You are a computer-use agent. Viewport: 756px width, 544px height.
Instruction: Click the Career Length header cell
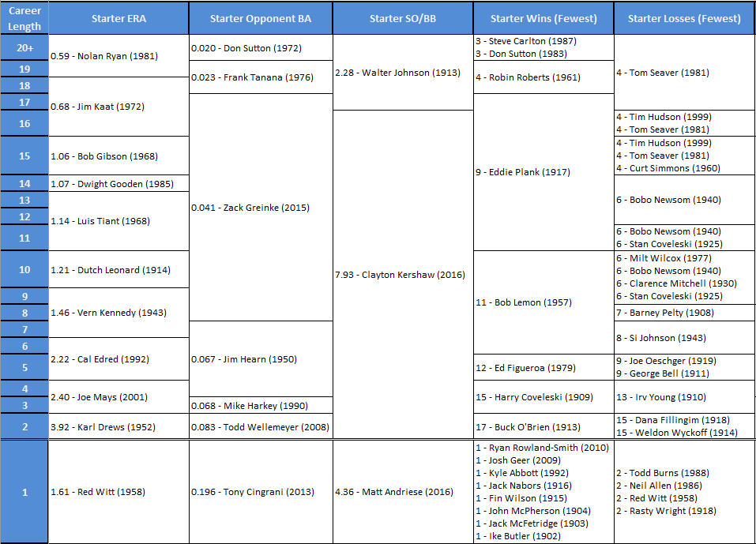coord(24,18)
